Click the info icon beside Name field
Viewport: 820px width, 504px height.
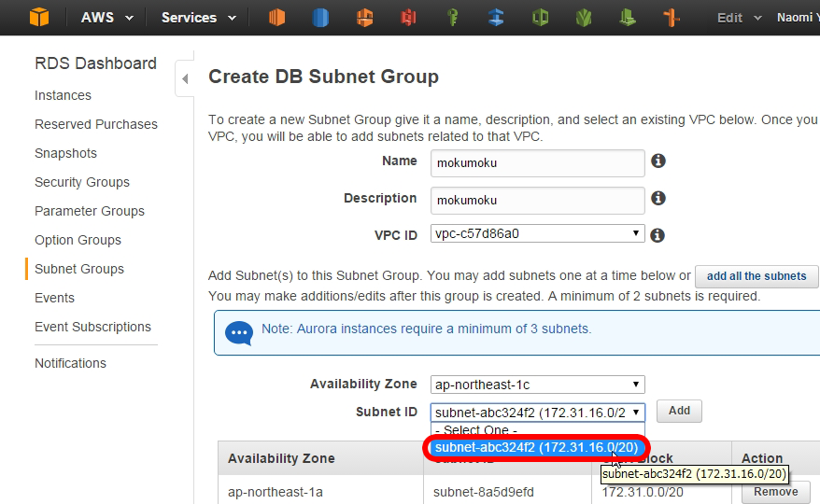657,161
